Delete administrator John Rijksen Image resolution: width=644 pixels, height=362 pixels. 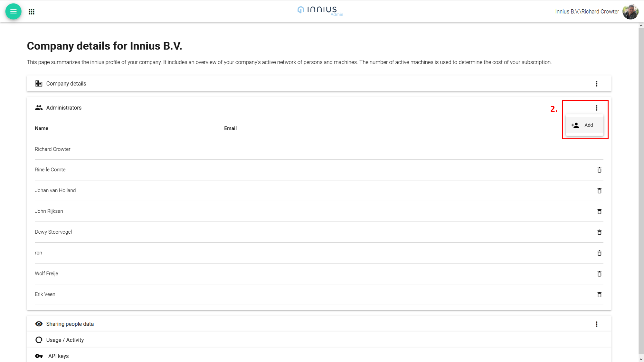(599, 211)
